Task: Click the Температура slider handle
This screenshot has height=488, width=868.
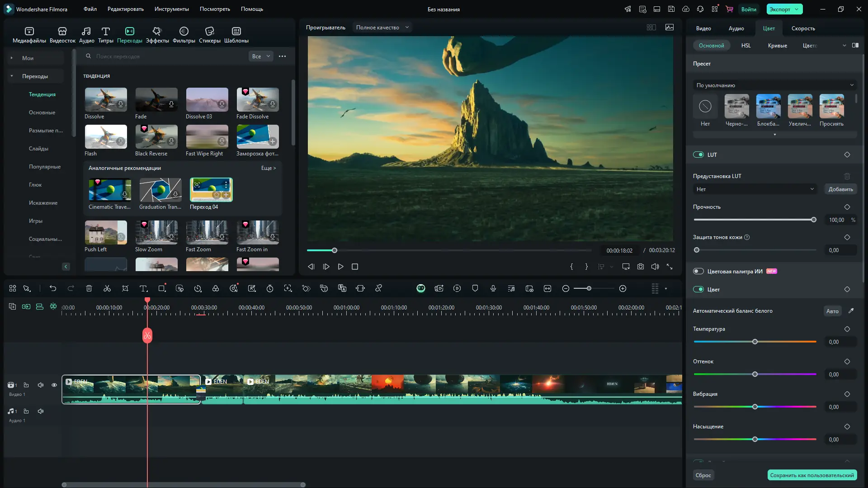Action: point(755,342)
